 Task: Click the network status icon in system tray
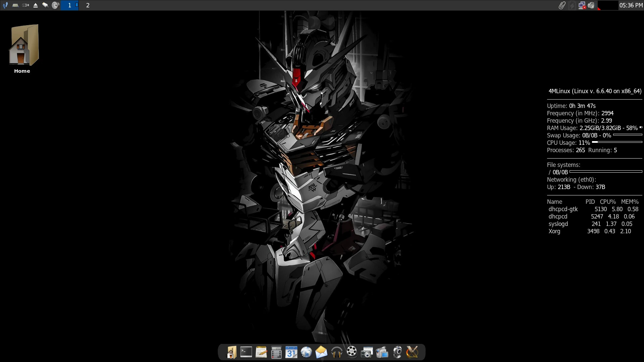point(582,5)
